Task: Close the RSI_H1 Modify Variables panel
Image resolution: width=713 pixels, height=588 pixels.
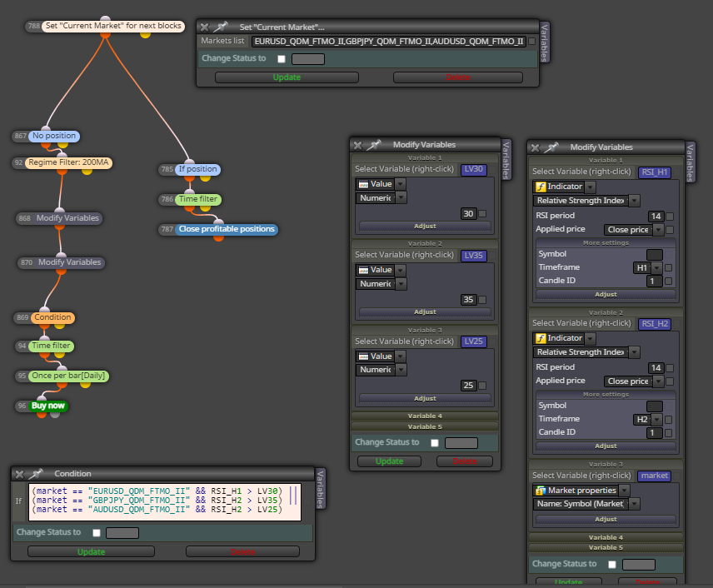Action: click(x=536, y=147)
